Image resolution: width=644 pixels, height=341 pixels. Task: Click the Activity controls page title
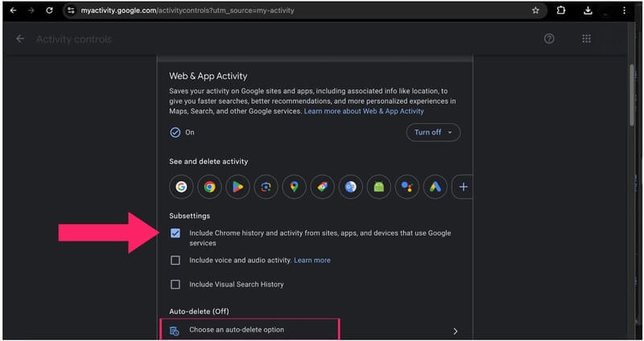point(74,39)
